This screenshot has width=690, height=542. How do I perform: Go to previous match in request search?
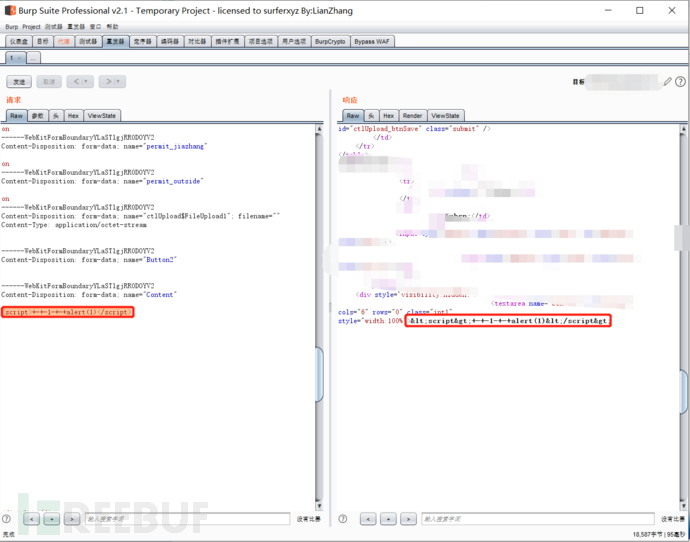[31, 519]
